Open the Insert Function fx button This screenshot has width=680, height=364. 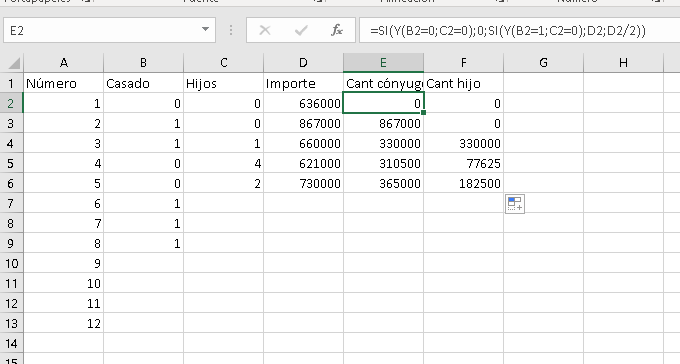337,30
